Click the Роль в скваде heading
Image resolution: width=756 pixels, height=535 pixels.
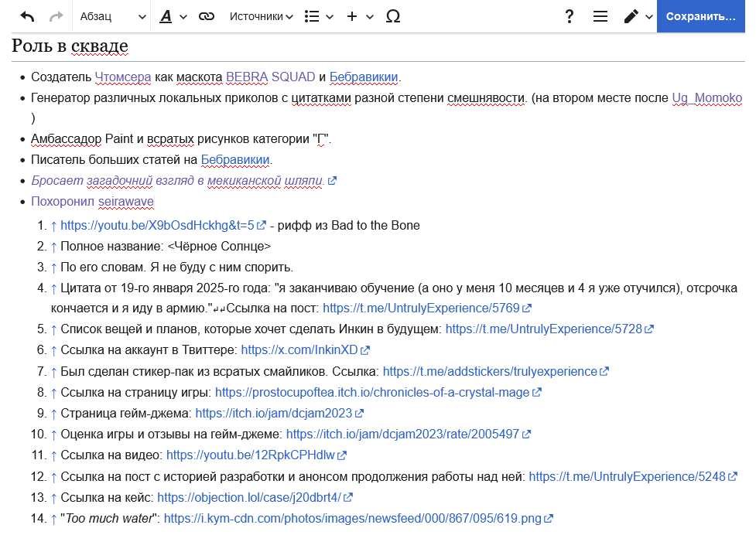70,46
